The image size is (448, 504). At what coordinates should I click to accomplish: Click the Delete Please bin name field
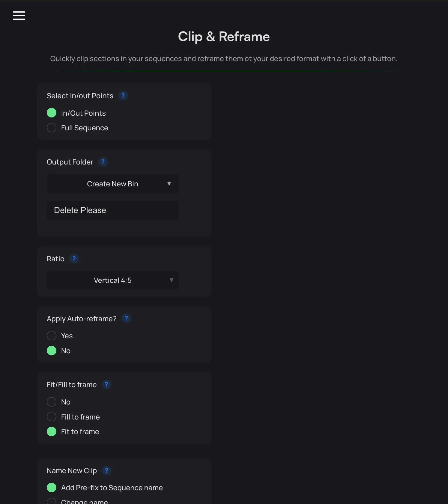point(112,210)
